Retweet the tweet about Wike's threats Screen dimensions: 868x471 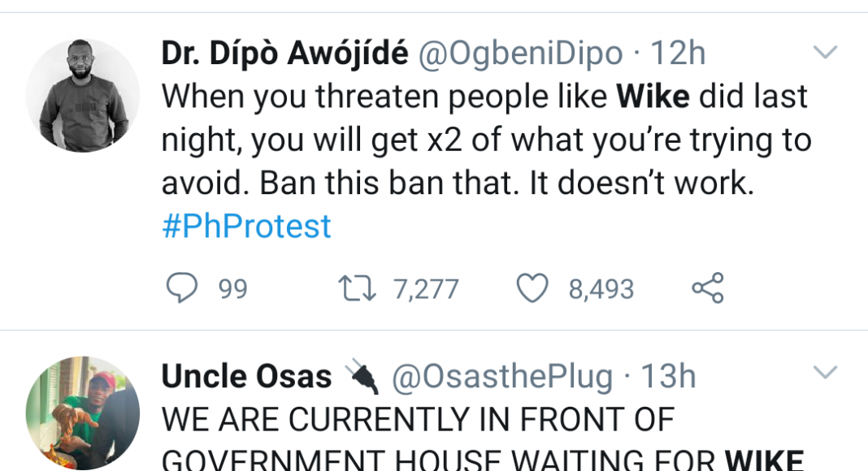tap(357, 288)
